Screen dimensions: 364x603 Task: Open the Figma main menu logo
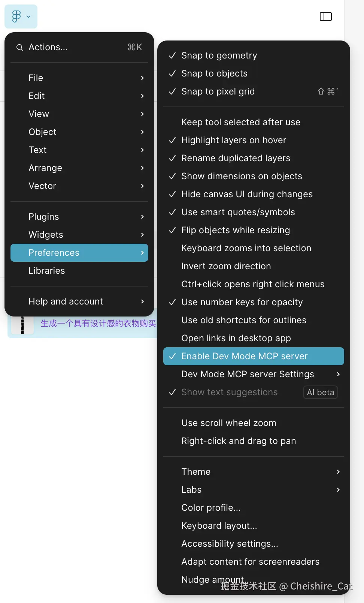[x=16, y=16]
